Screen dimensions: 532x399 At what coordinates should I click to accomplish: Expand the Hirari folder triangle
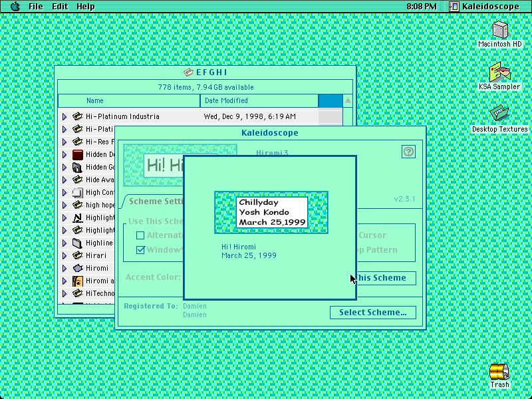[65, 256]
